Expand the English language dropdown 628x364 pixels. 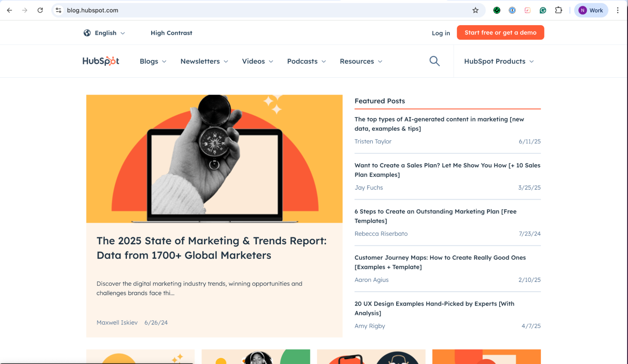coord(110,33)
